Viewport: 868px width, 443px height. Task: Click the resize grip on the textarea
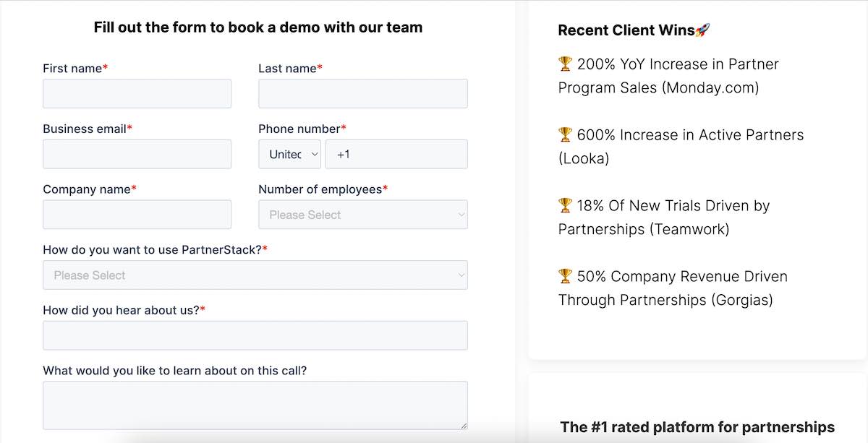pyautogui.click(x=464, y=425)
